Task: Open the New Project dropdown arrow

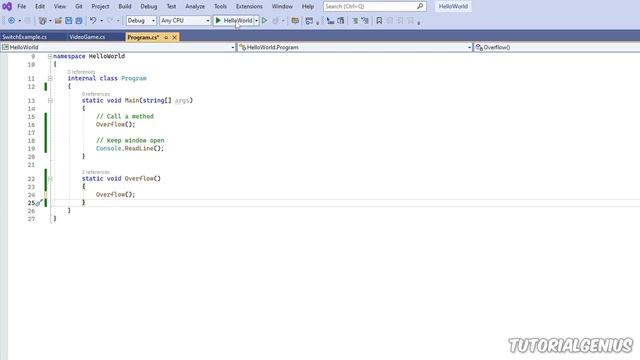Action: click(x=50, y=20)
